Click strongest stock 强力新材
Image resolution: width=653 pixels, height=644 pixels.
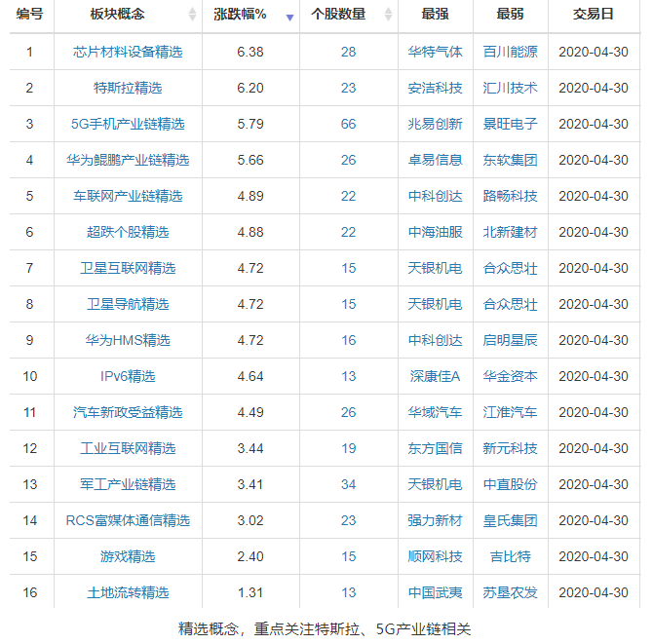[x=436, y=520]
